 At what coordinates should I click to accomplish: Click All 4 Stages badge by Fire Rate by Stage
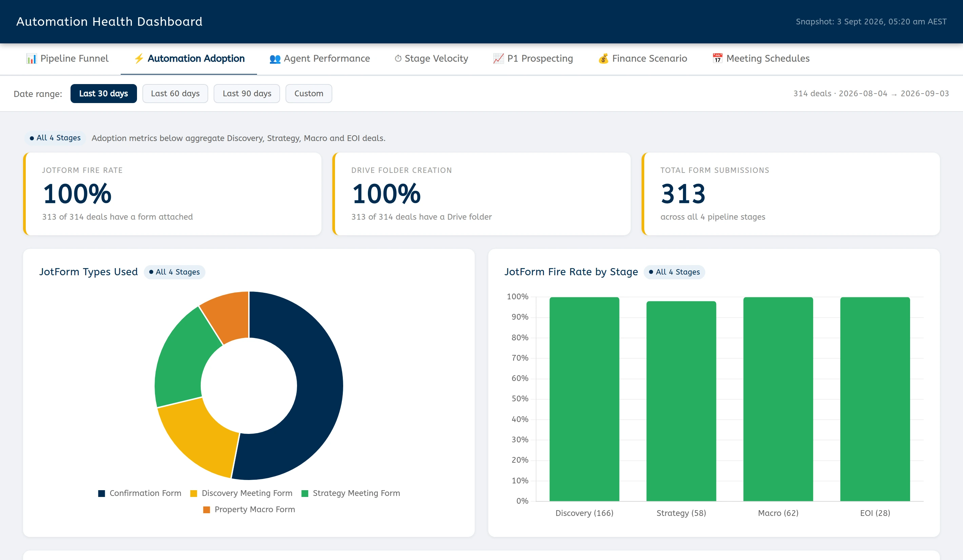[x=674, y=272]
